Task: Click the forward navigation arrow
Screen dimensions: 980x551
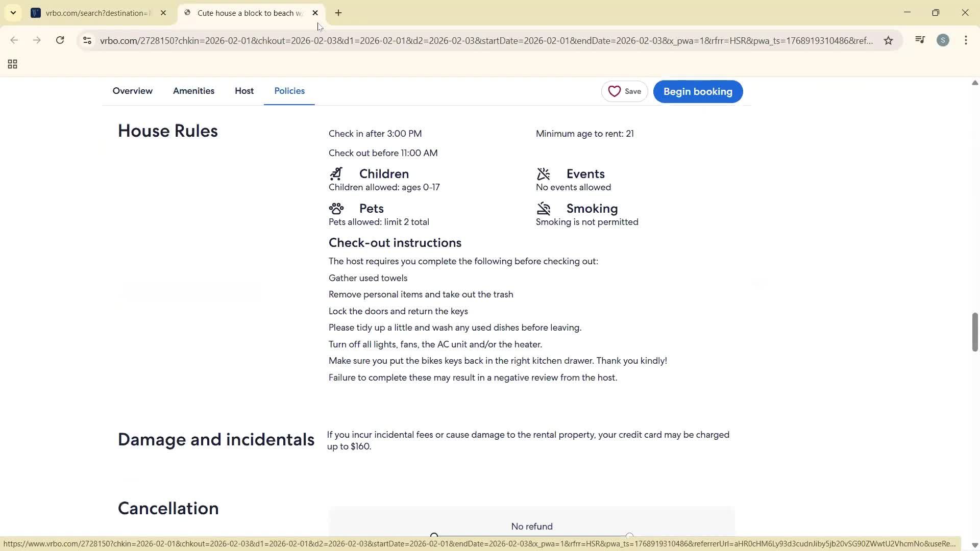Action: pyautogui.click(x=36, y=40)
